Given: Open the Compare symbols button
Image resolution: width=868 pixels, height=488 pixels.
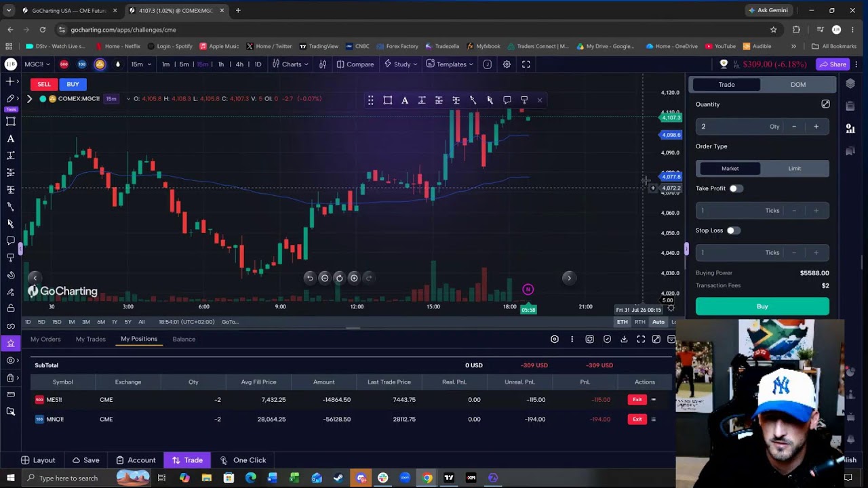Looking at the screenshot, I should (355, 64).
